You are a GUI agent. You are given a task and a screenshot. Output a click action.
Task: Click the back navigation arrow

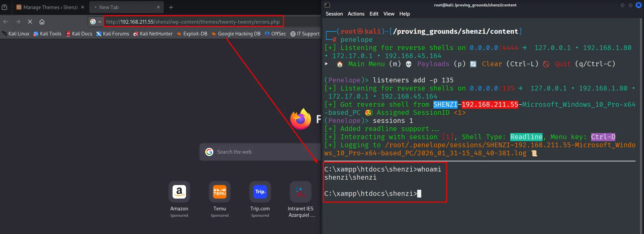coord(6,22)
